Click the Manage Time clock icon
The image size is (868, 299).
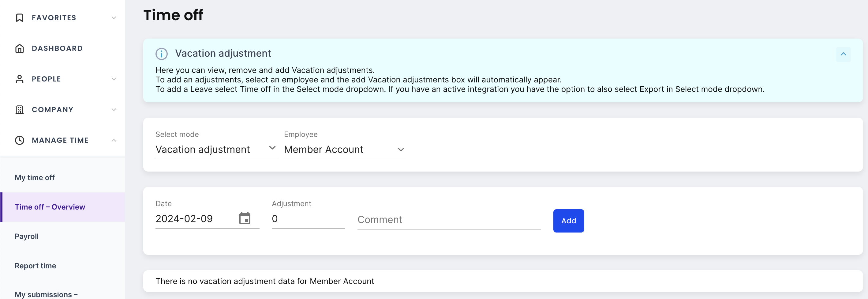(20, 140)
